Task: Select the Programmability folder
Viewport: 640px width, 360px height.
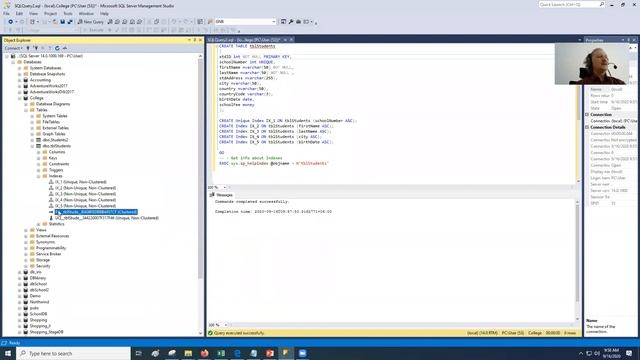Action: [51, 248]
